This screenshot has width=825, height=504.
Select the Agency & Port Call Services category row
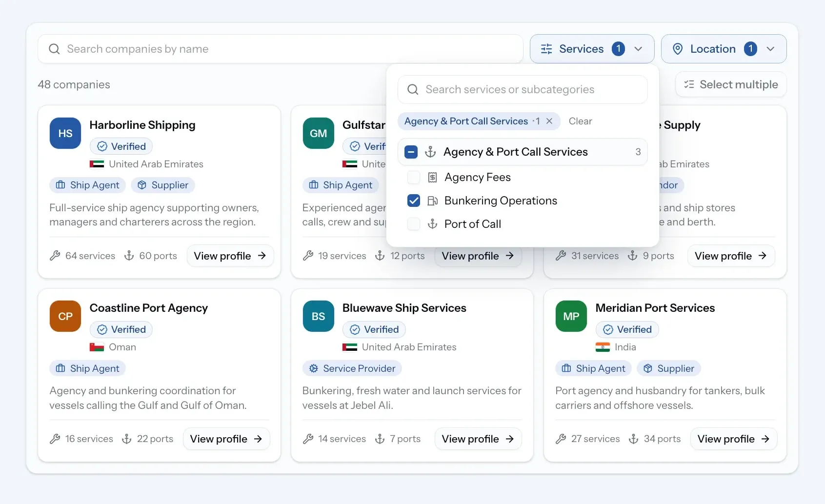tap(523, 152)
